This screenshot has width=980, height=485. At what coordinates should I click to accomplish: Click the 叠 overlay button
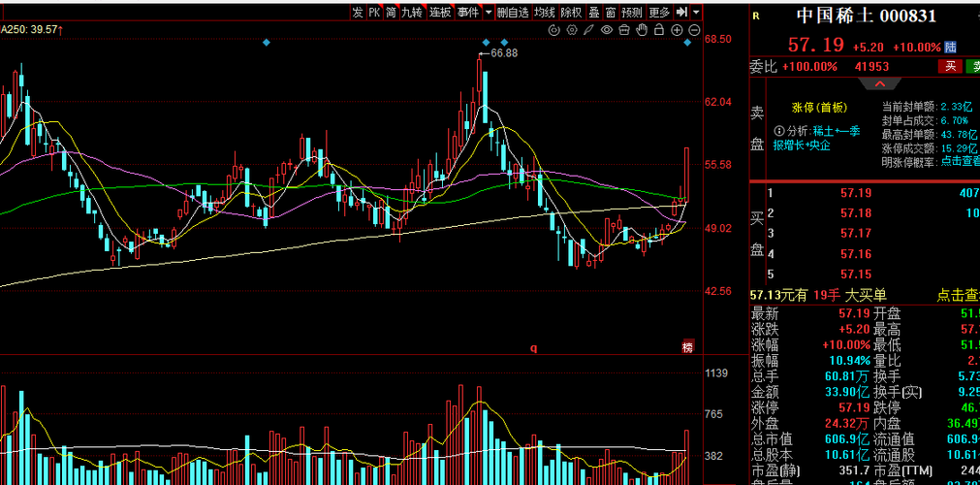point(594,12)
